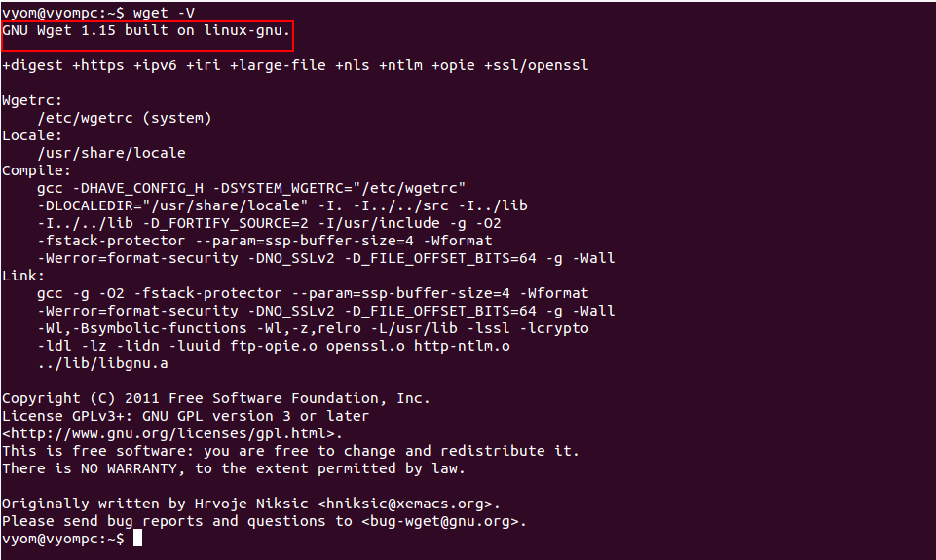Click the /usr/share/locale path line

pos(111,153)
